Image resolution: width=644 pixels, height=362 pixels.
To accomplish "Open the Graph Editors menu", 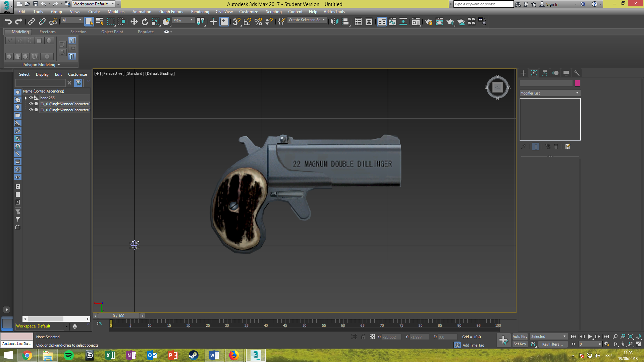I will pos(171,12).
